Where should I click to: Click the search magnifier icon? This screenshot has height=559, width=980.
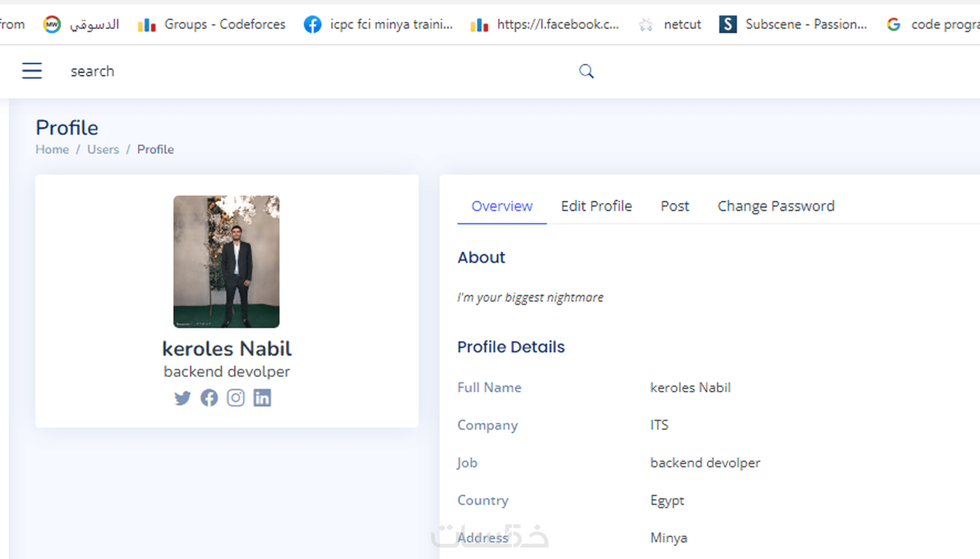tap(586, 71)
